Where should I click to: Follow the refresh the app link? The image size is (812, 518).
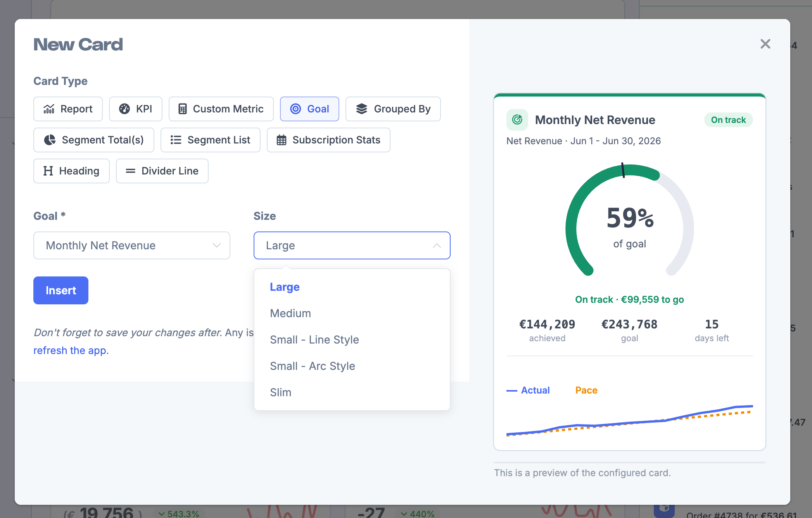(x=70, y=351)
